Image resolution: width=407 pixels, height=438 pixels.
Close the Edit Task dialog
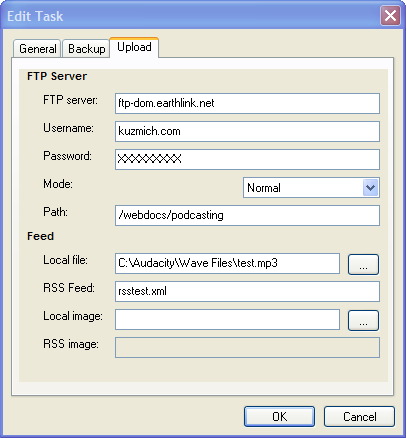coord(390,16)
